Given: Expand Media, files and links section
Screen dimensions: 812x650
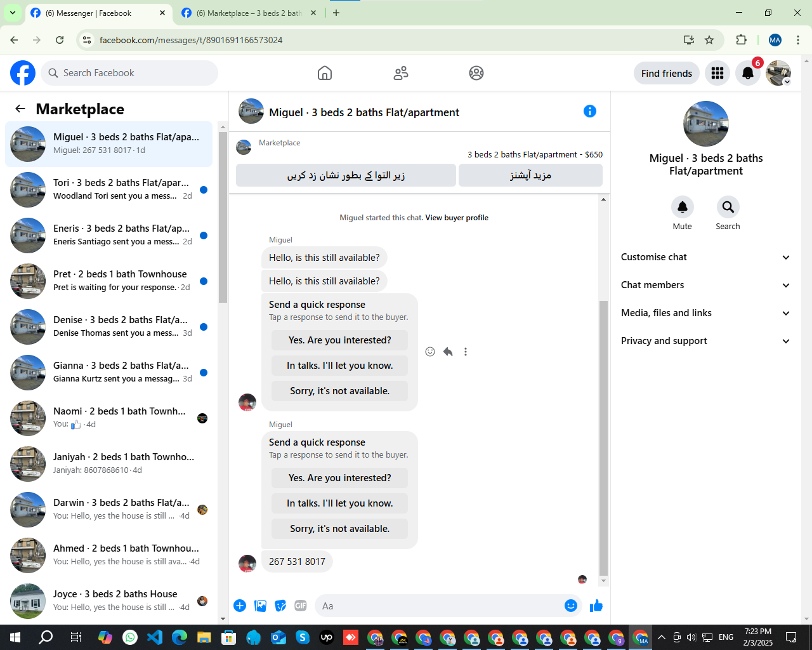Looking at the screenshot, I should click(x=706, y=313).
